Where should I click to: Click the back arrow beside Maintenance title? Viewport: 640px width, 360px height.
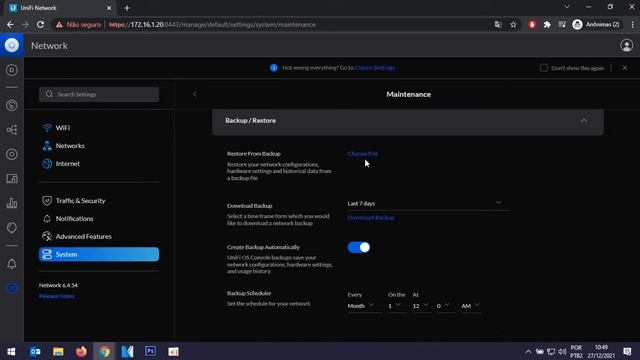(x=195, y=94)
